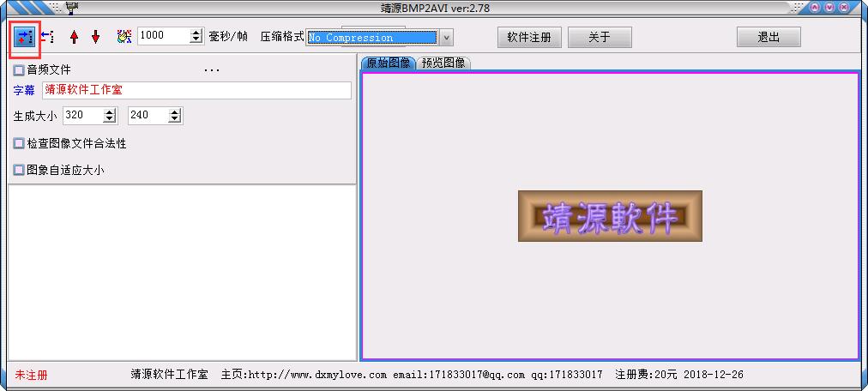
Task: Decrease the 240 height value
Action: (x=175, y=119)
